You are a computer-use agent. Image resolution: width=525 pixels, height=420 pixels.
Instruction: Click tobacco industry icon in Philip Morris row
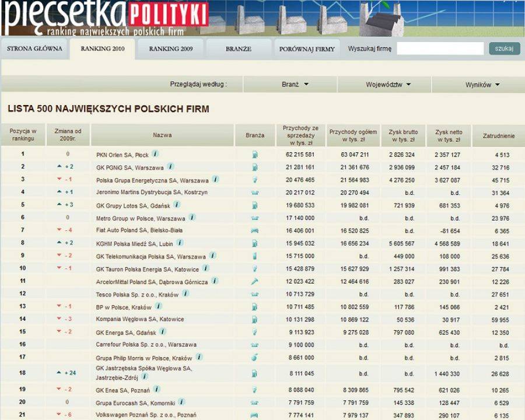pos(255,358)
